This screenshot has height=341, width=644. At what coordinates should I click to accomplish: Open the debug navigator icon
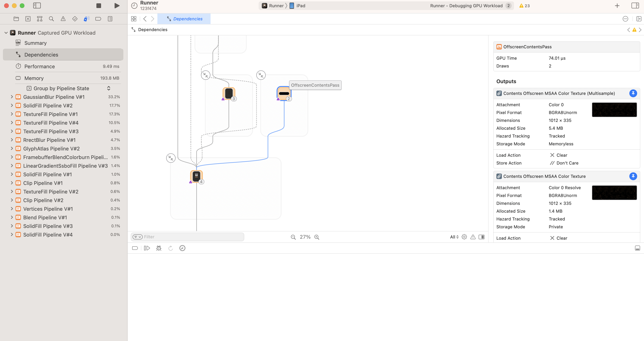pyautogui.click(x=86, y=19)
